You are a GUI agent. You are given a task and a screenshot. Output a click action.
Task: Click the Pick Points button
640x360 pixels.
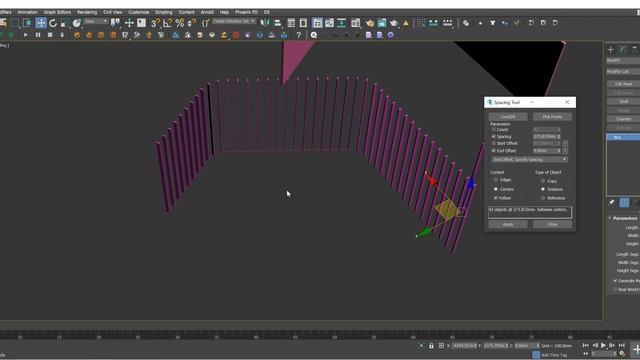point(552,117)
